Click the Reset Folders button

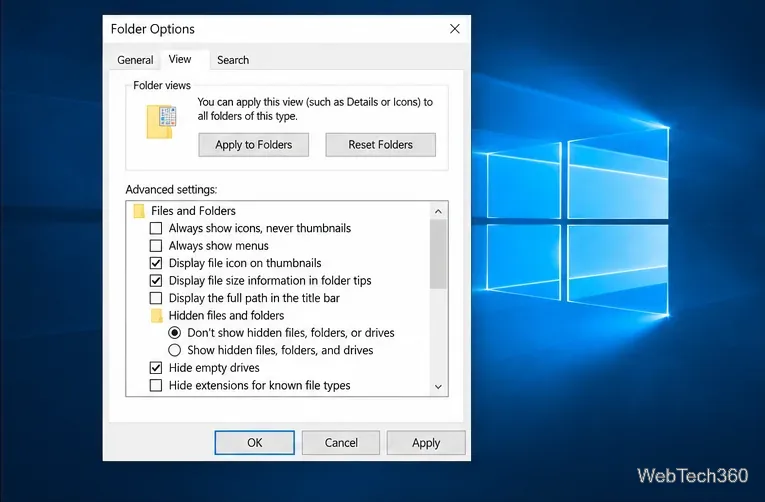[381, 145]
